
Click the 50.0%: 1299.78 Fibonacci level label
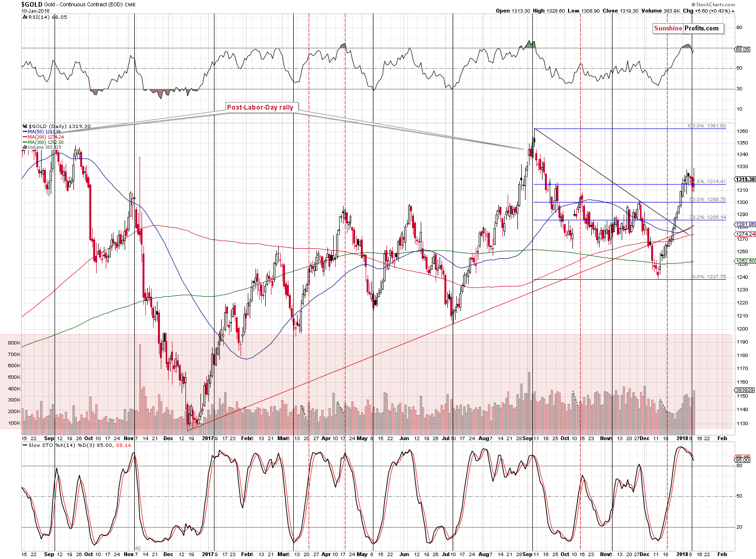click(708, 199)
